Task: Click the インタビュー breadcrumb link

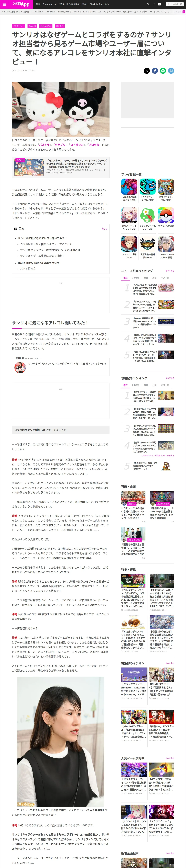Action: point(38,12)
